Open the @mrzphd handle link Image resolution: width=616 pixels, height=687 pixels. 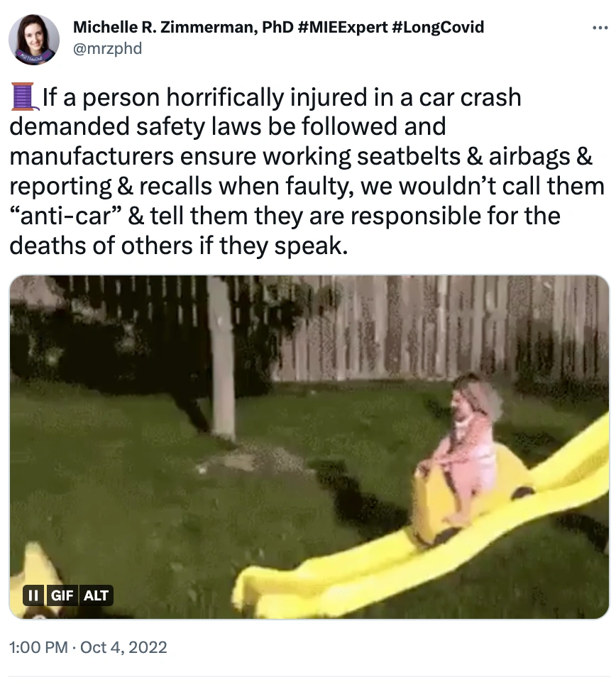[107, 48]
